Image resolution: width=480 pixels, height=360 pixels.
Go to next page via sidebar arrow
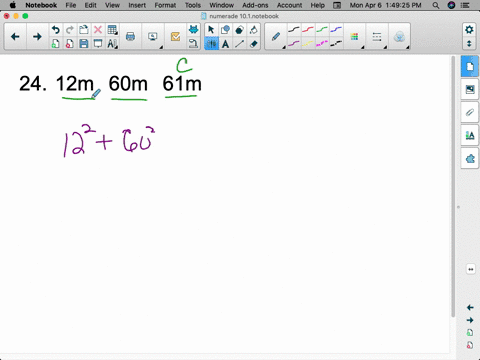[470, 320]
